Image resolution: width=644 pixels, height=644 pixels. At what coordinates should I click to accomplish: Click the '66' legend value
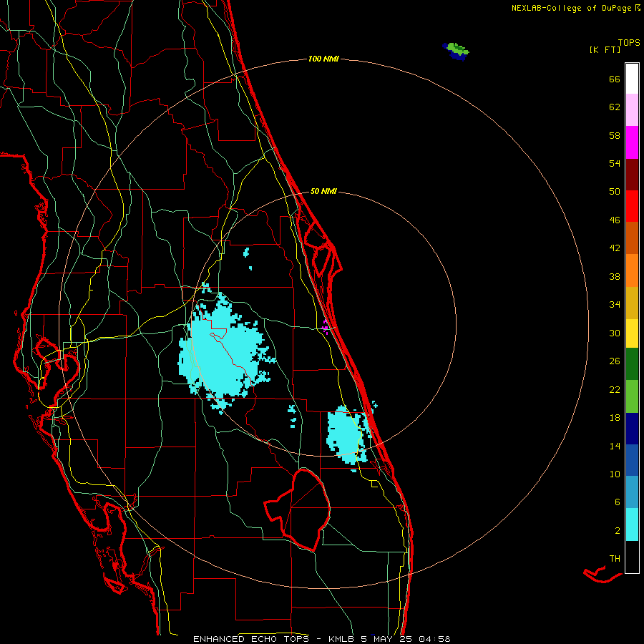615,79
